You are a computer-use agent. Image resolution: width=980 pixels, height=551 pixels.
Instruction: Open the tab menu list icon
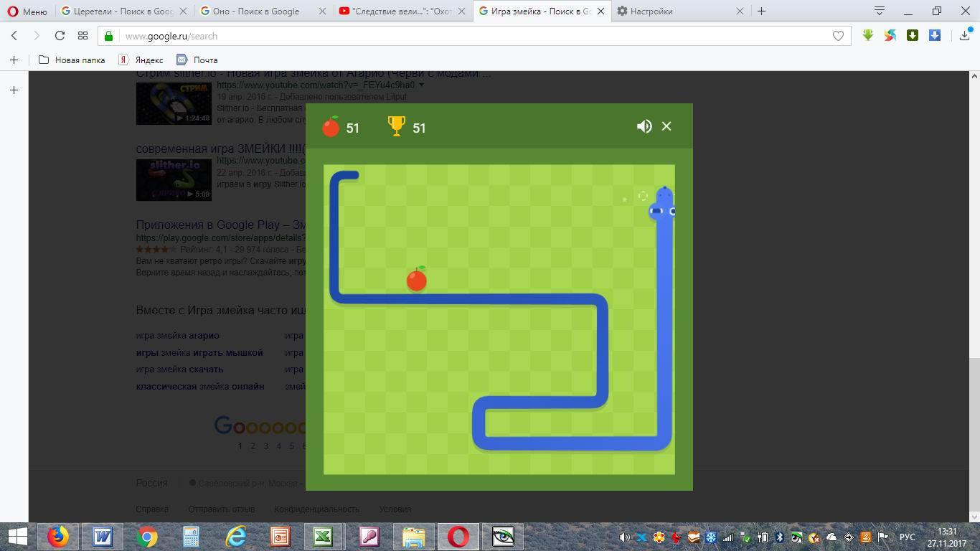[880, 11]
